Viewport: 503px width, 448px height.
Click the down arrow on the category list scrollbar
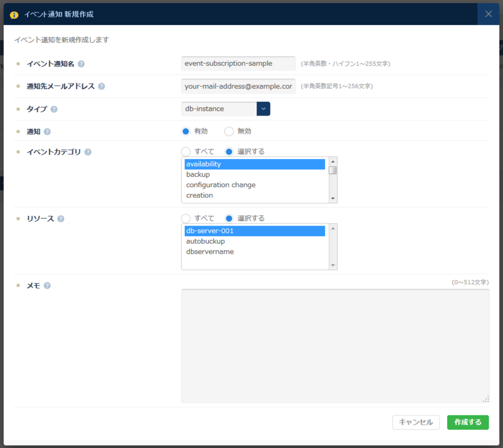click(x=333, y=199)
